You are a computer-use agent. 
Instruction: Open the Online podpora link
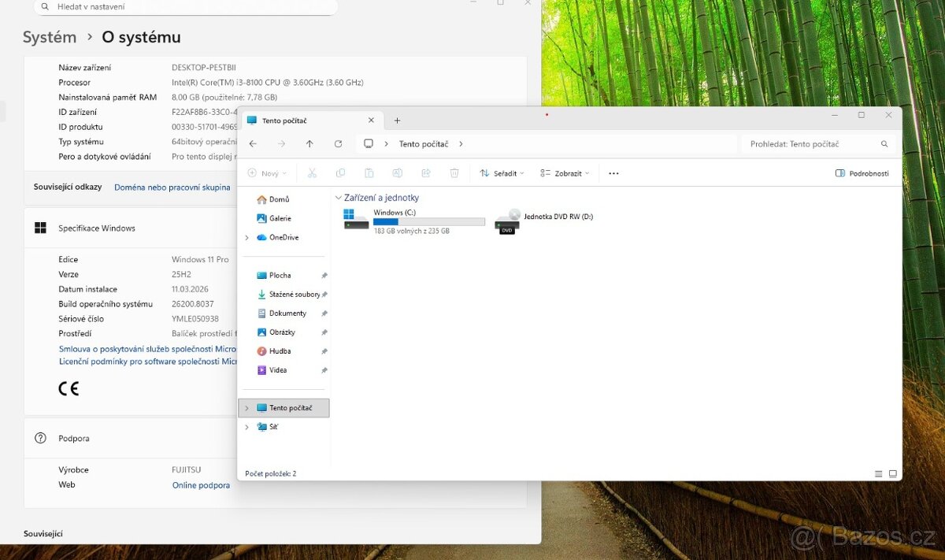click(201, 485)
